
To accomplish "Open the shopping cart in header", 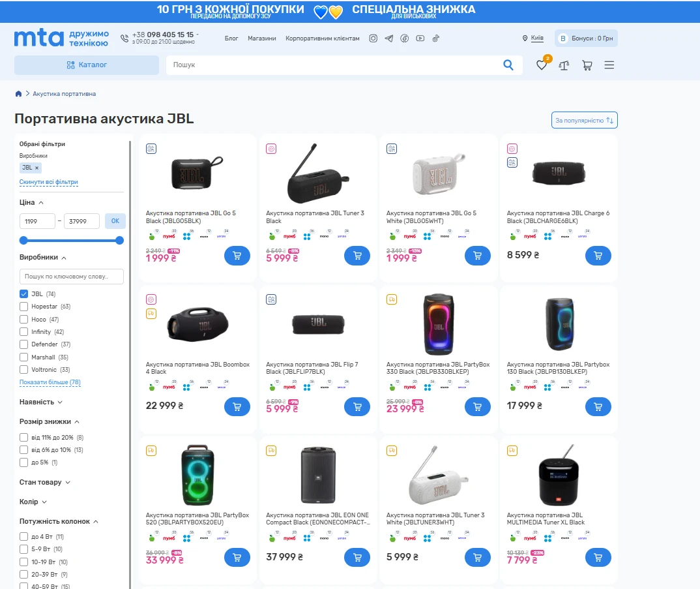I will point(587,65).
